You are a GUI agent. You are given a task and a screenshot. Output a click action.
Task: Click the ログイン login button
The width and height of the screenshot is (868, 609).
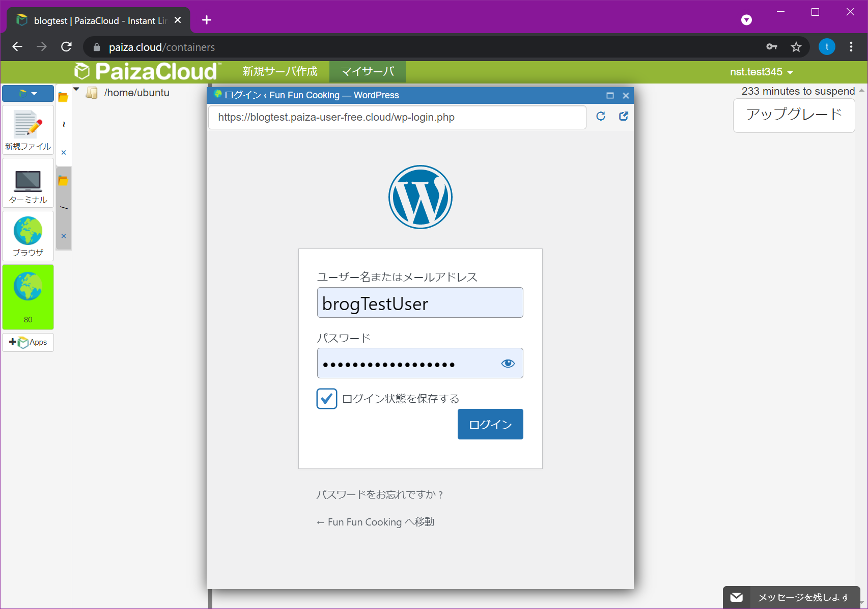pyautogui.click(x=490, y=424)
